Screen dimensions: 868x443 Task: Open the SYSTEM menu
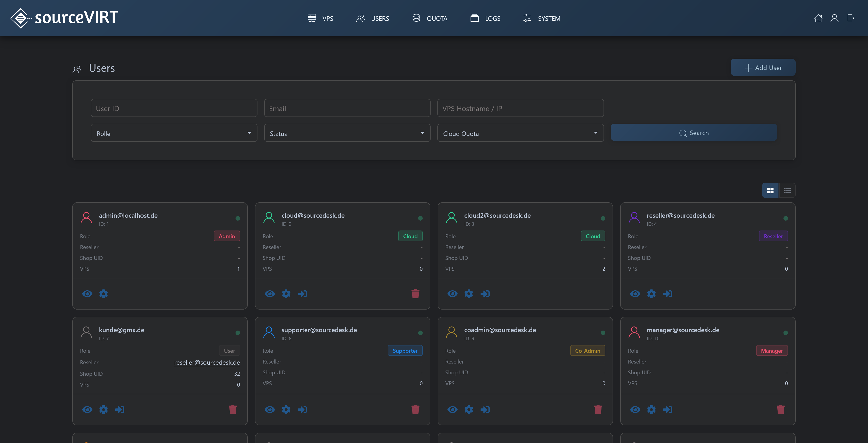(x=542, y=18)
